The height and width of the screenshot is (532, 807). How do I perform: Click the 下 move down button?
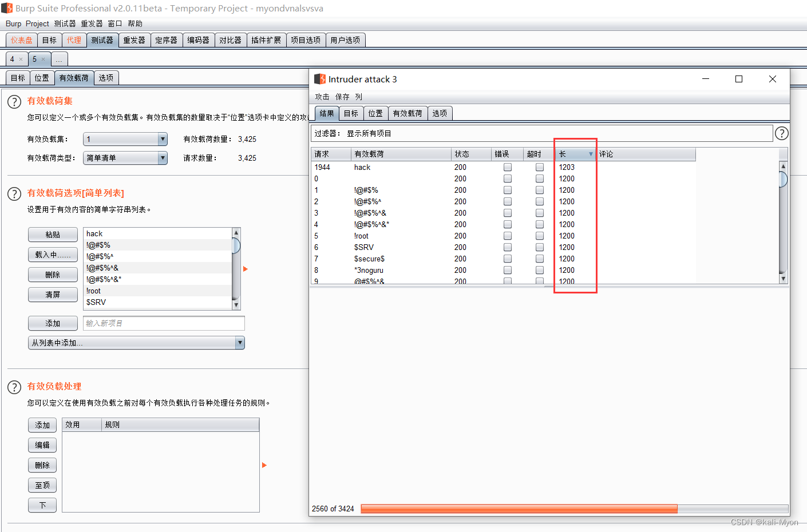tap(42, 505)
